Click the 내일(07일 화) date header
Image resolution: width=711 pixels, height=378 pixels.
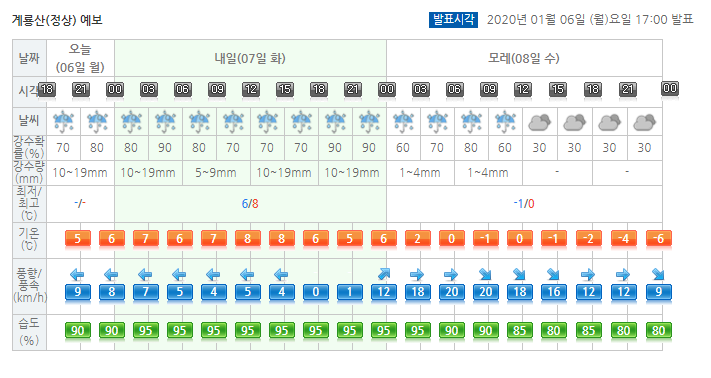point(250,58)
